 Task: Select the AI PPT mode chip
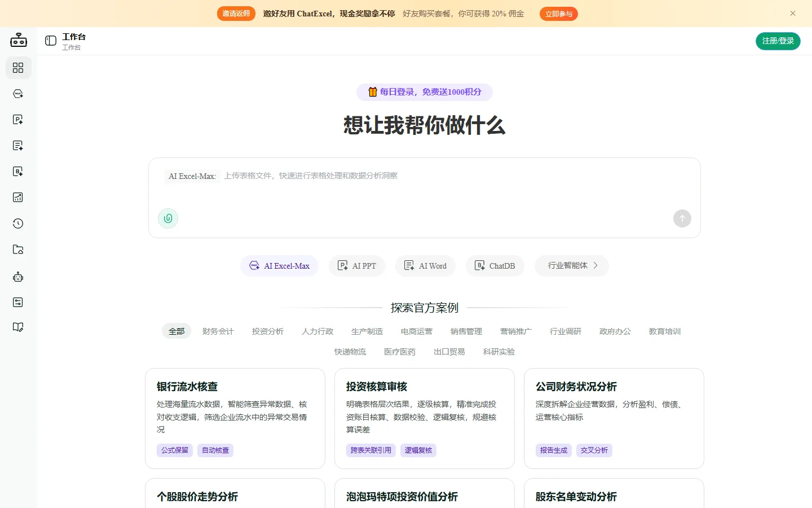point(357,266)
